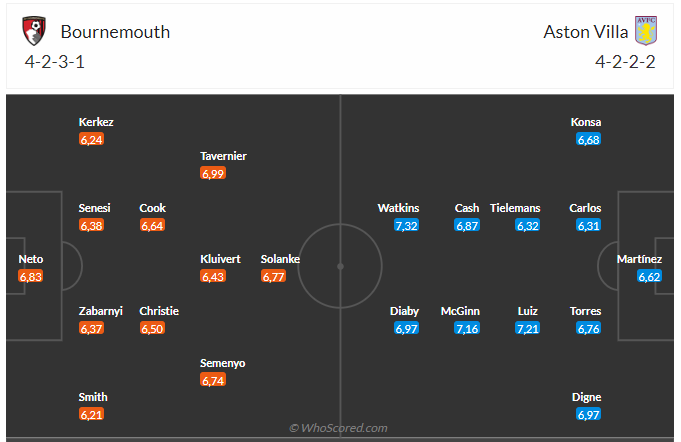Click Diaby's 6,97 rating badge

pyautogui.click(x=406, y=329)
